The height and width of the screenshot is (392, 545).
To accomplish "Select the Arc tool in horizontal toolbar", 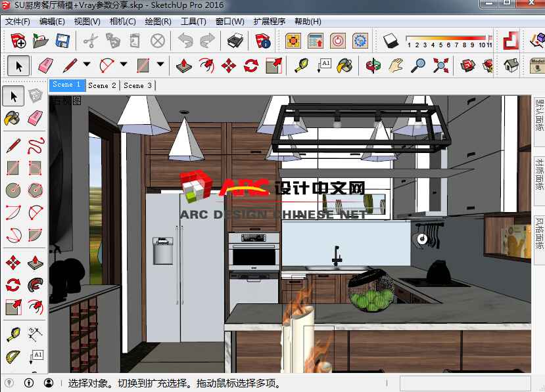I will pos(107,65).
